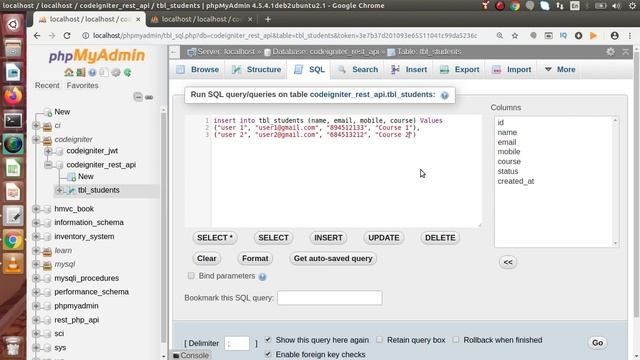The width and height of the screenshot is (640, 360).
Task: Open a new browser tab
Action: tap(268, 19)
